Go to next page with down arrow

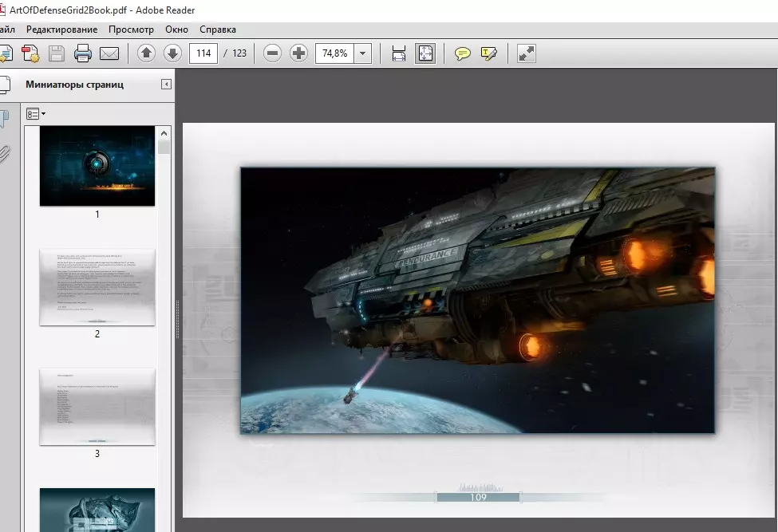click(x=172, y=53)
